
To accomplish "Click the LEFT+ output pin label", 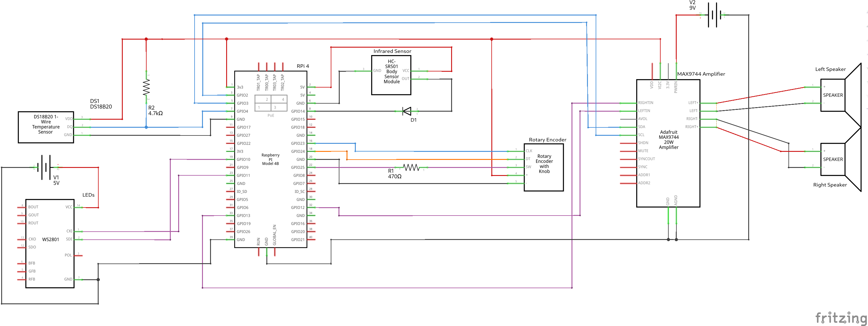I will click(x=693, y=103).
